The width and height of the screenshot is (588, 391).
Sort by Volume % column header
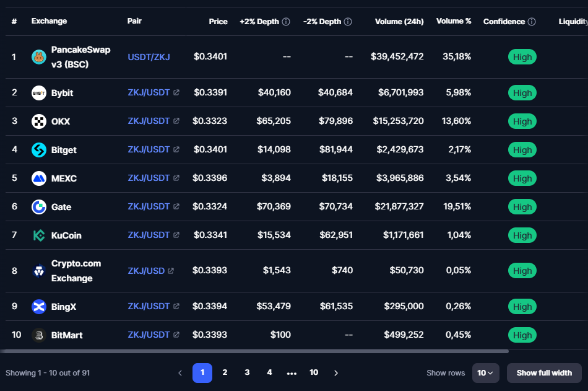454,21
